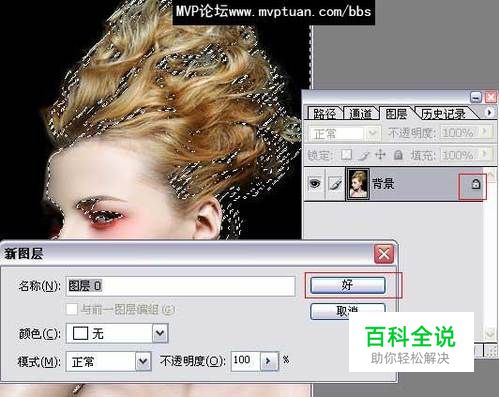Image resolution: width=499 pixels, height=397 pixels.
Task: Click the brush indicator beside 背景 layer
Action: pyautogui.click(x=335, y=184)
